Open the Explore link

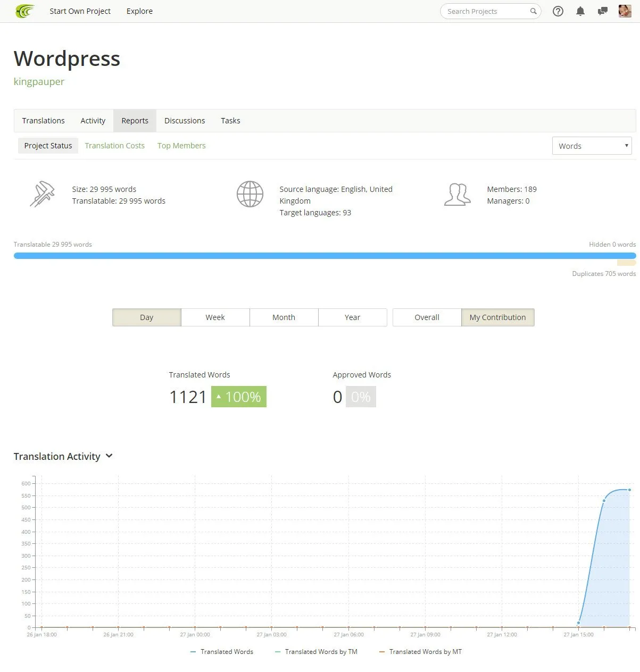point(139,11)
